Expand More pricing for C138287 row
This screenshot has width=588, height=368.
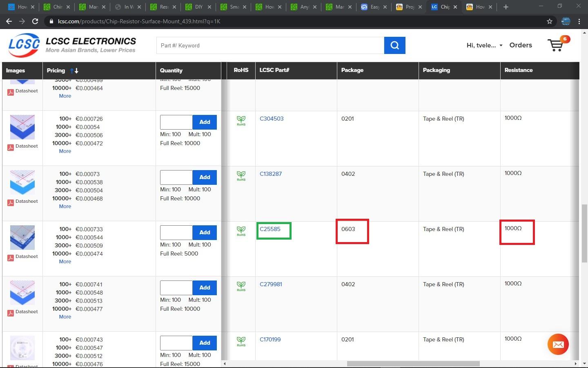(65, 206)
